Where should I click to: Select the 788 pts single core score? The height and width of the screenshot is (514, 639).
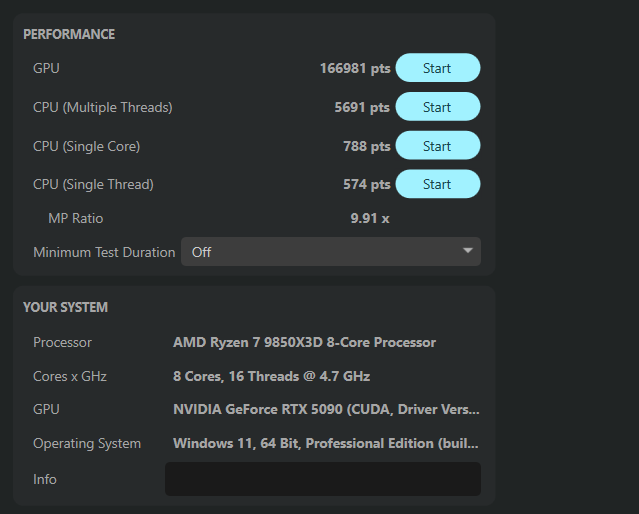367,146
